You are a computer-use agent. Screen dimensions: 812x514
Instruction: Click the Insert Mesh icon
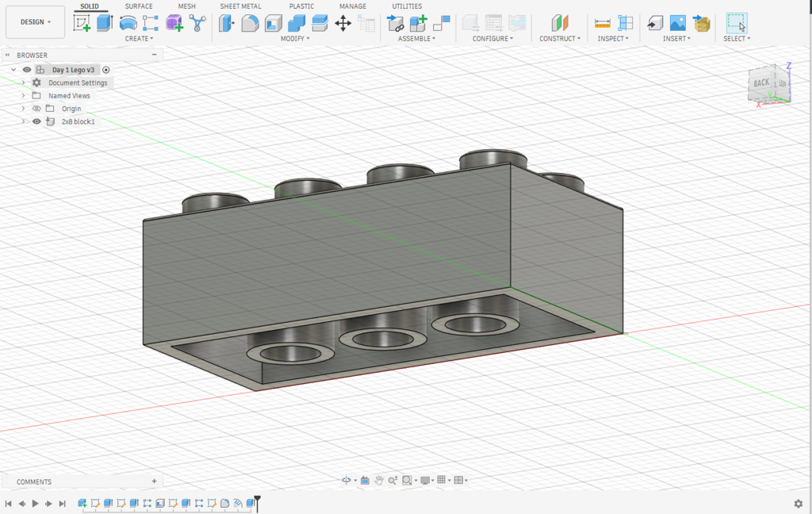[x=701, y=23]
